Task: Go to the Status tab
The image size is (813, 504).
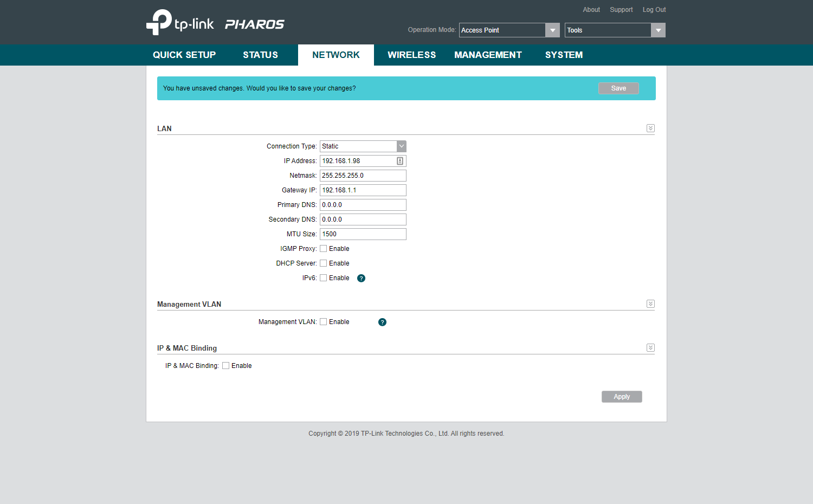Action: 260,55
